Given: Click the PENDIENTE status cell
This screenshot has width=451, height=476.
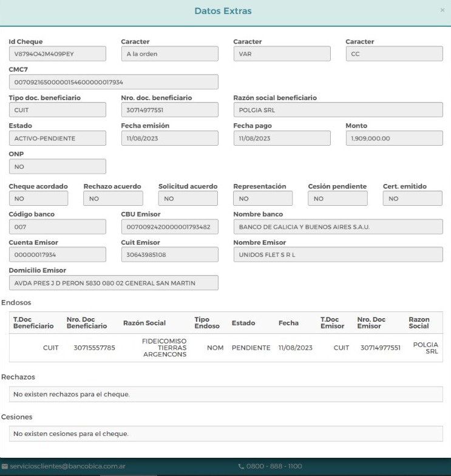Looking at the screenshot, I should (251, 348).
